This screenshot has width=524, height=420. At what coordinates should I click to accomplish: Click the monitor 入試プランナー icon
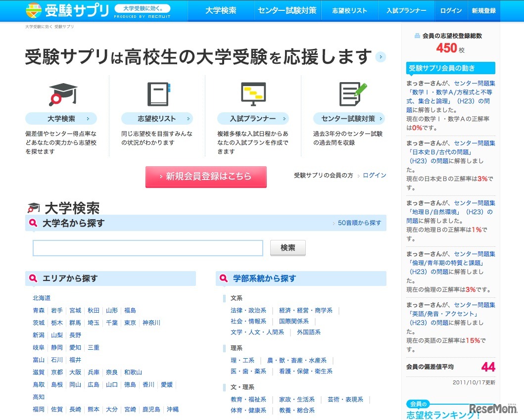(253, 94)
